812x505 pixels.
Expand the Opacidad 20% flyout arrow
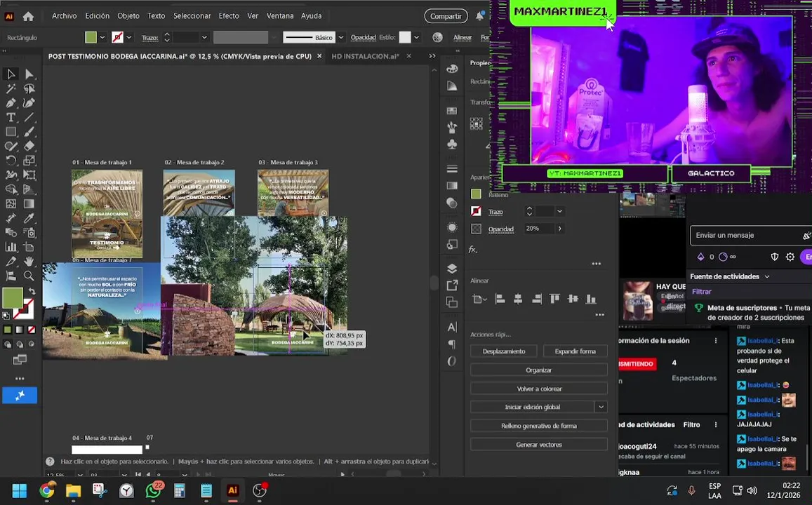[x=559, y=228]
